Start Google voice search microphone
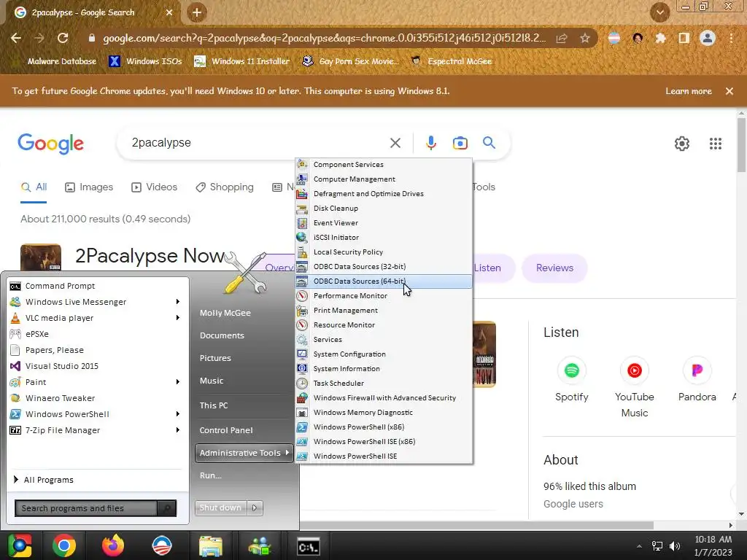The image size is (747, 560). pos(430,143)
